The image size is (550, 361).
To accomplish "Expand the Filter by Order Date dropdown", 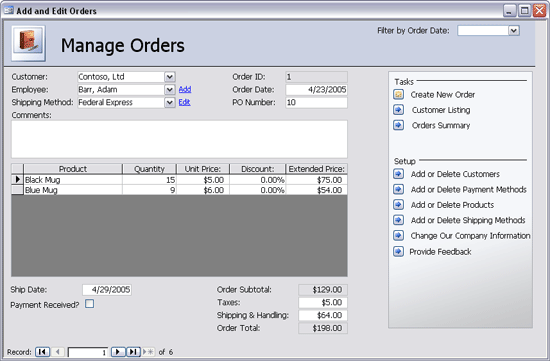I will (x=514, y=31).
